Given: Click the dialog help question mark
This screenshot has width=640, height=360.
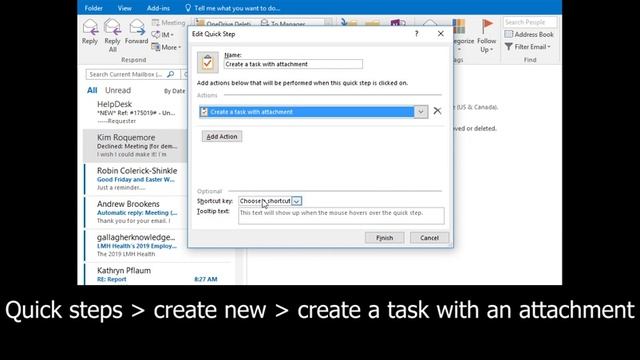Looking at the screenshot, I should pos(416,34).
